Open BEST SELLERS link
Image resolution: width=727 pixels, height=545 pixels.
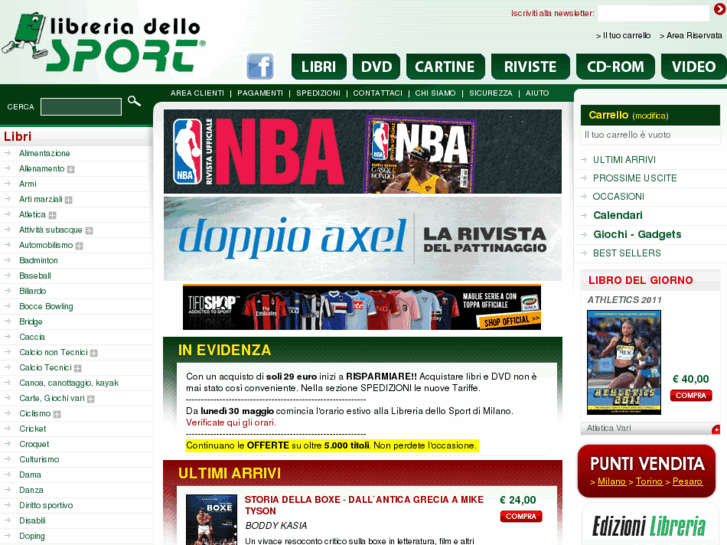pos(627,253)
